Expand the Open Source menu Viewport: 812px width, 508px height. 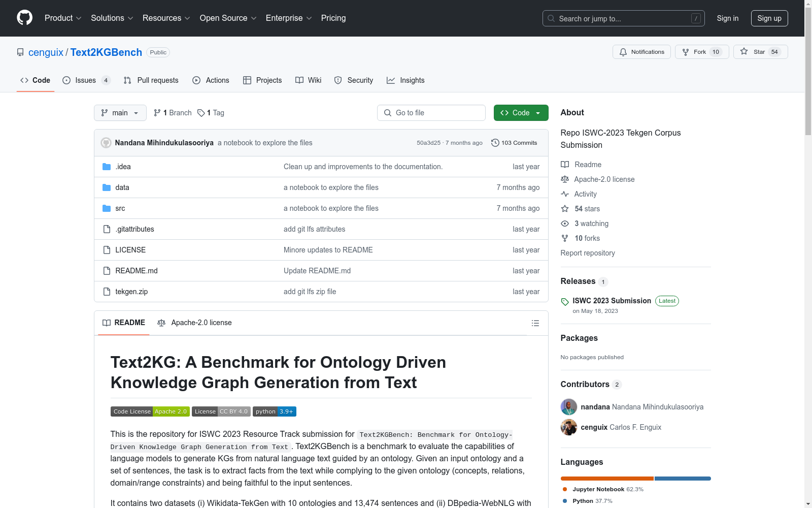[x=228, y=18]
